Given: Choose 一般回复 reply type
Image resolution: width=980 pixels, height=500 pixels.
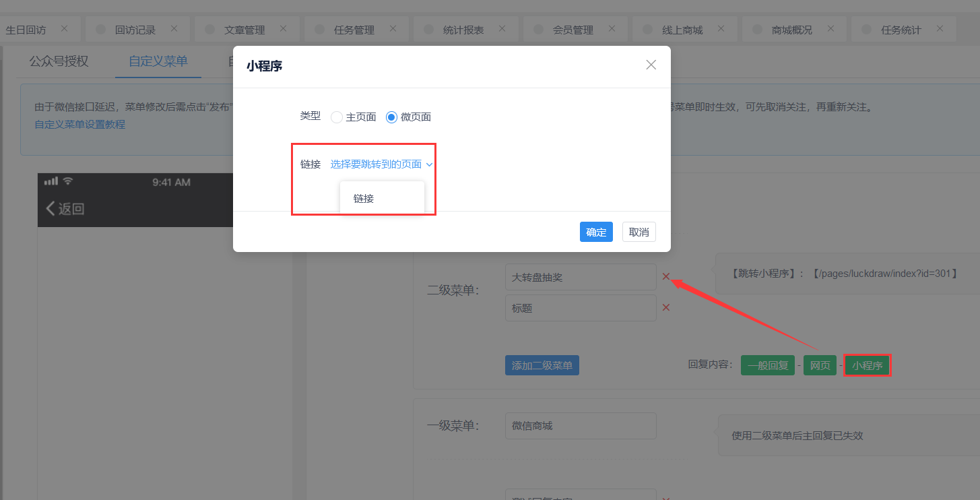Looking at the screenshot, I should [x=768, y=365].
